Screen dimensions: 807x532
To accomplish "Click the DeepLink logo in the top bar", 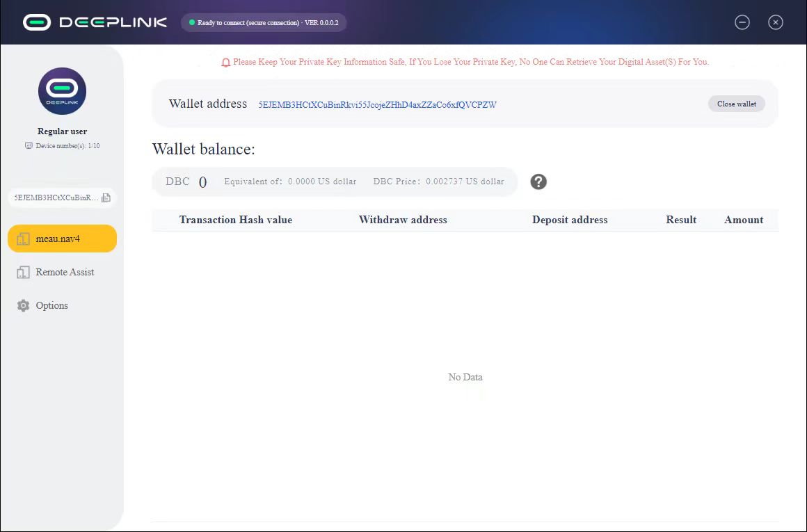I will (95, 22).
